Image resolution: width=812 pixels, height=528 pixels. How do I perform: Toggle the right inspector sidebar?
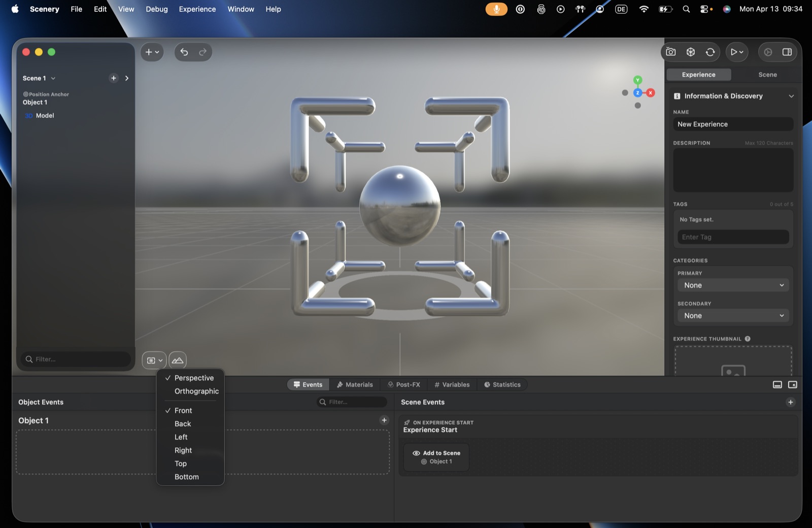point(787,52)
